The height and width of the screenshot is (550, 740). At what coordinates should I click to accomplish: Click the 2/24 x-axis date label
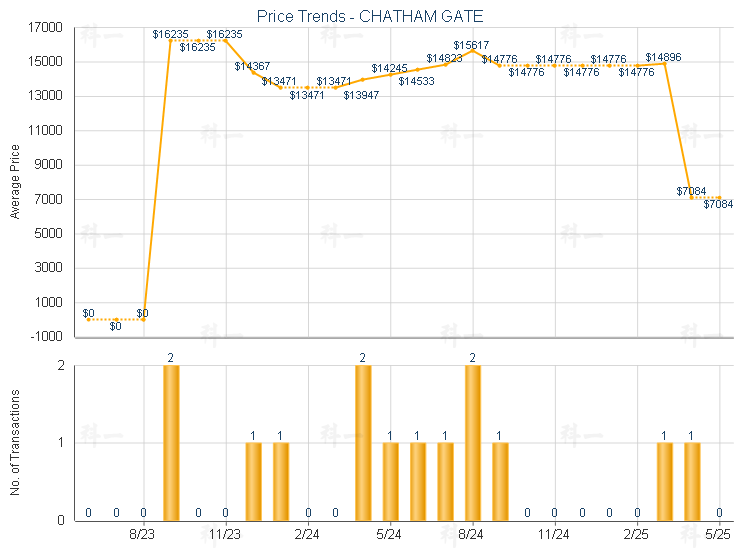308,536
